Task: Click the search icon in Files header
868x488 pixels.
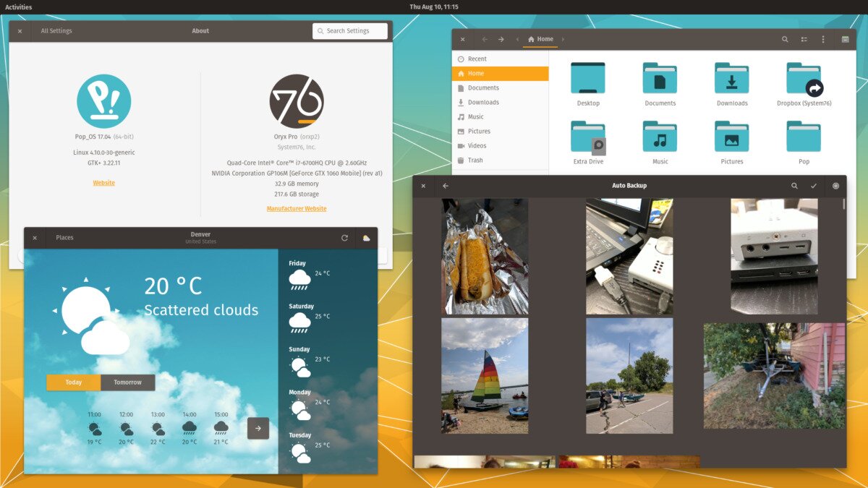Action: tap(785, 39)
